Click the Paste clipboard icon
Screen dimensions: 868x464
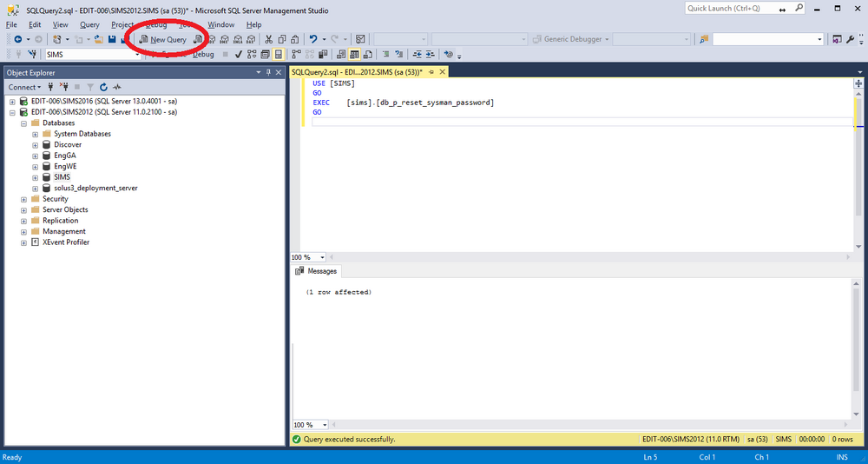tap(294, 39)
